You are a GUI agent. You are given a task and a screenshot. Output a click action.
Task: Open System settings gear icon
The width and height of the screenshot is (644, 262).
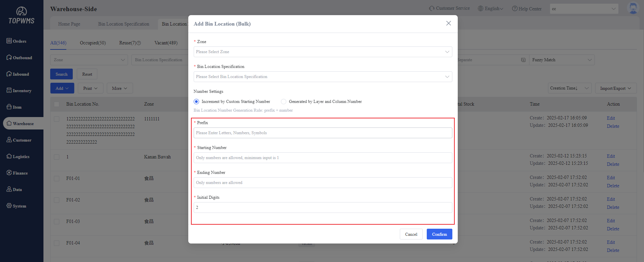coord(9,205)
